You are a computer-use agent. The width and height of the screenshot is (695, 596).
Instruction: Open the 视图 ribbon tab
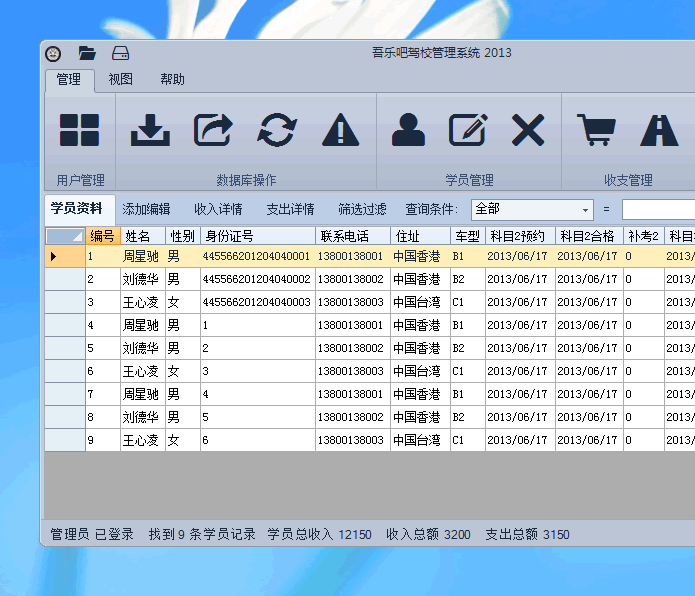pos(121,79)
